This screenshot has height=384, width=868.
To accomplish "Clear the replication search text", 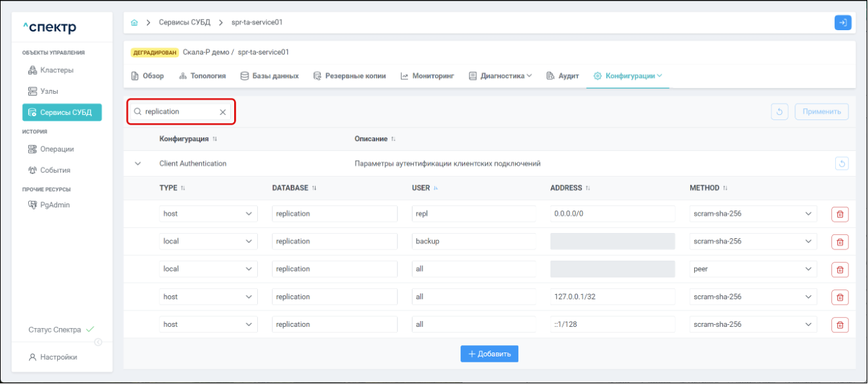I will [x=222, y=112].
